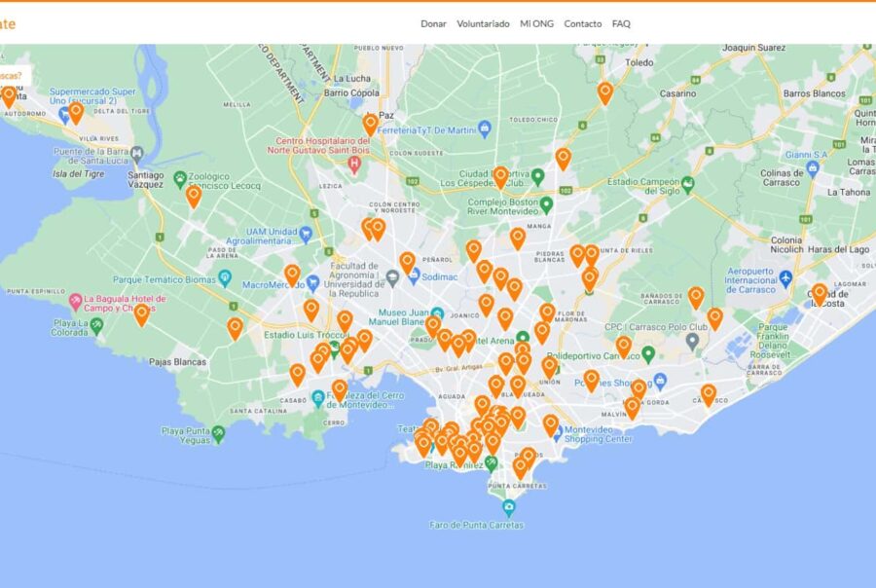This screenshot has height=588, width=876.
Task: Go to the Voluntariado section
Action: 483,23
